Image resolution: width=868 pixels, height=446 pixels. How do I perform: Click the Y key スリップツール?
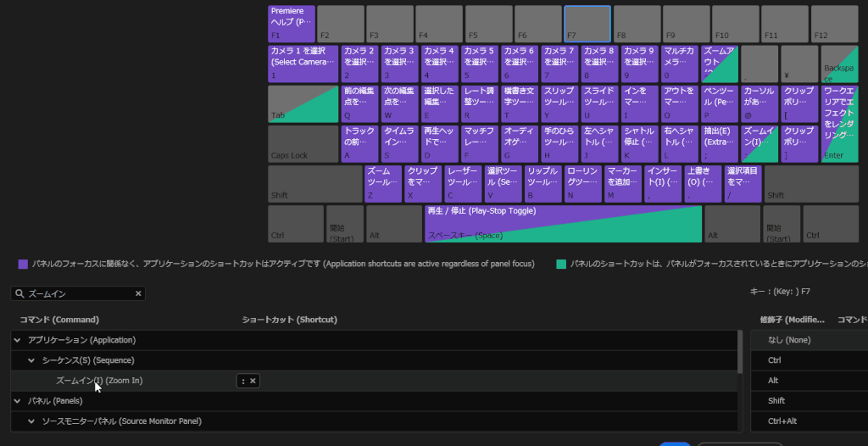(559, 104)
